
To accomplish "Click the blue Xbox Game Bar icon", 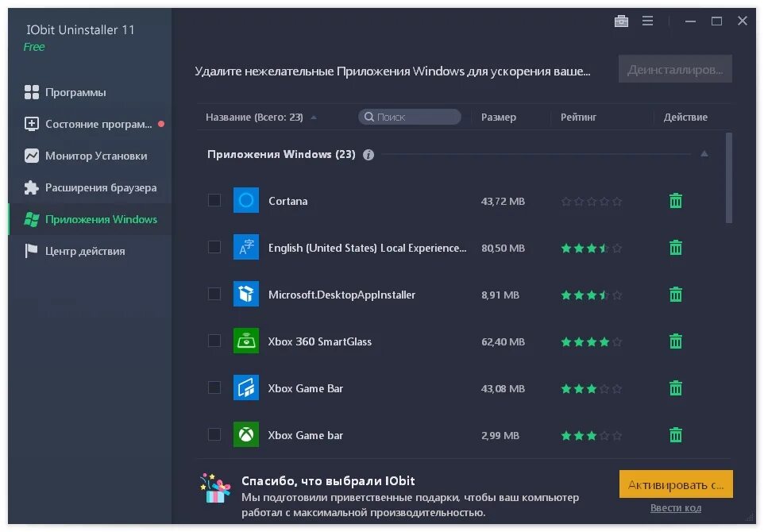I will (x=246, y=387).
